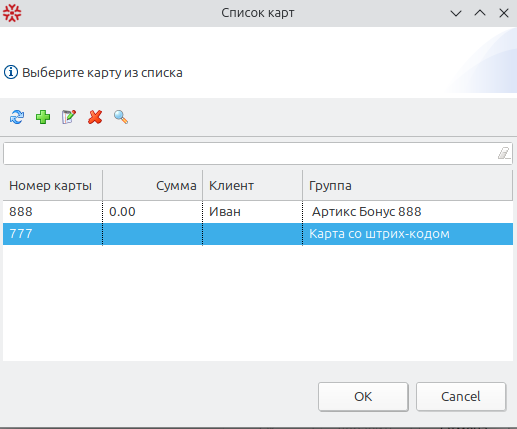Add a new card with green plus
The height and width of the screenshot is (429, 517).
click(43, 117)
